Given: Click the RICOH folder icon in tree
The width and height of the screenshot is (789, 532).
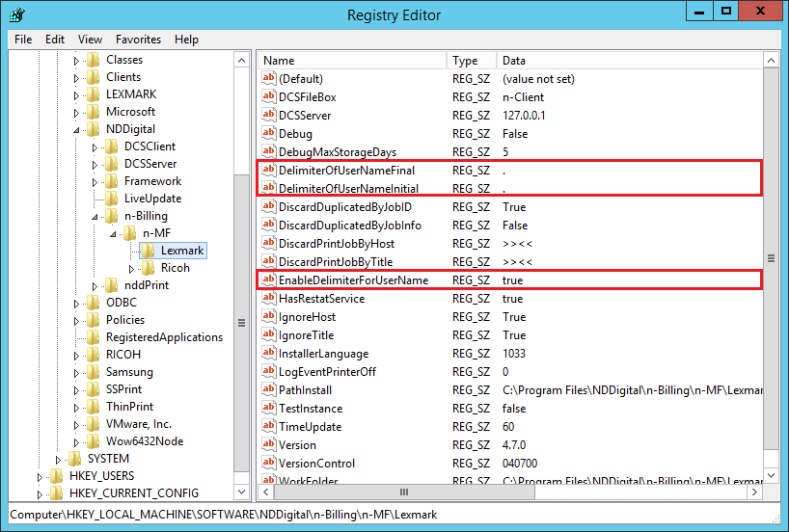Looking at the screenshot, I should click(x=94, y=355).
